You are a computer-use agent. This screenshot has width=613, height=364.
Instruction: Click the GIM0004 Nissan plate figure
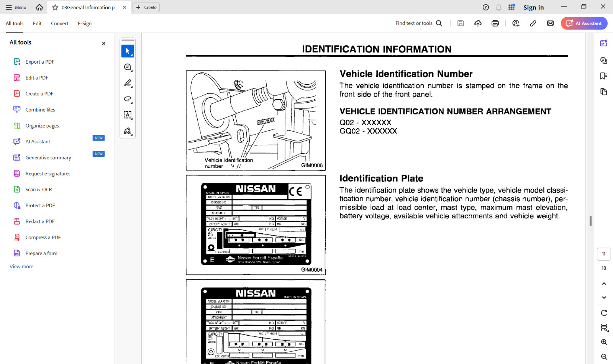tap(256, 225)
